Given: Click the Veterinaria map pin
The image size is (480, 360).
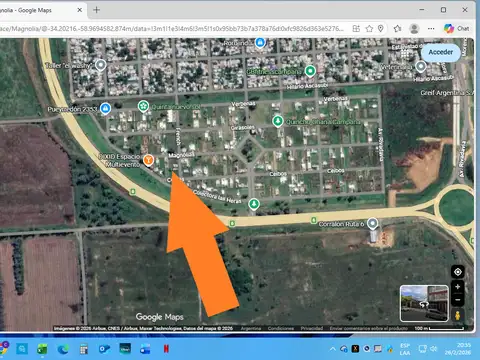Looking at the screenshot, I should [421, 66].
